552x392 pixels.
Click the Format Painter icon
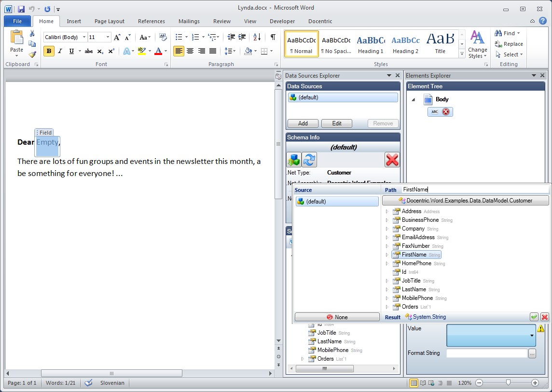click(x=32, y=54)
